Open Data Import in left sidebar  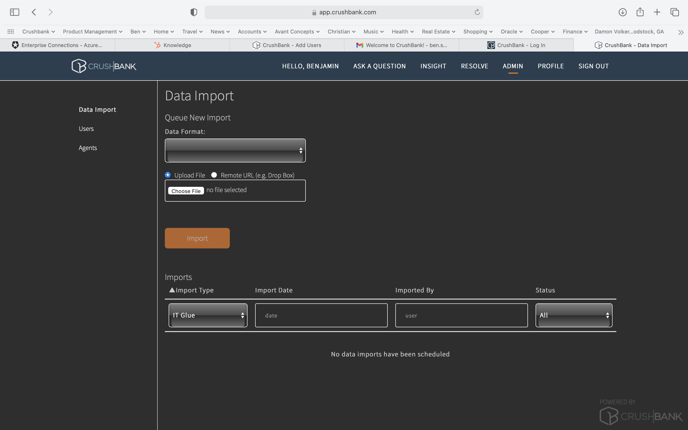click(x=97, y=110)
